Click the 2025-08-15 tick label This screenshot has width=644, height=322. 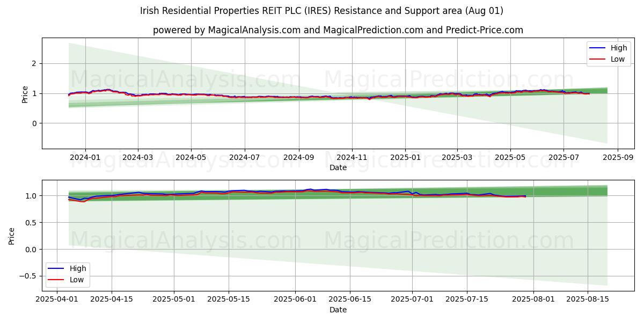pos(588,299)
